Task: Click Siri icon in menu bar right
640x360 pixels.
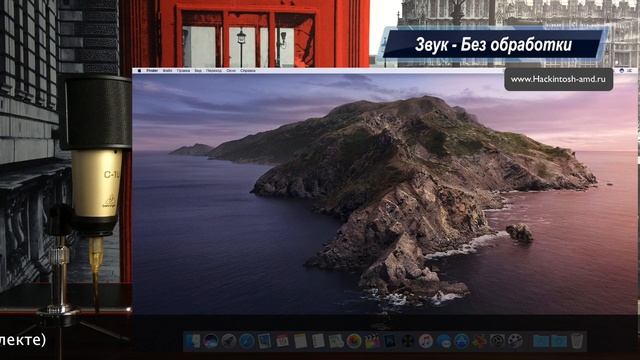Action: 622,71
